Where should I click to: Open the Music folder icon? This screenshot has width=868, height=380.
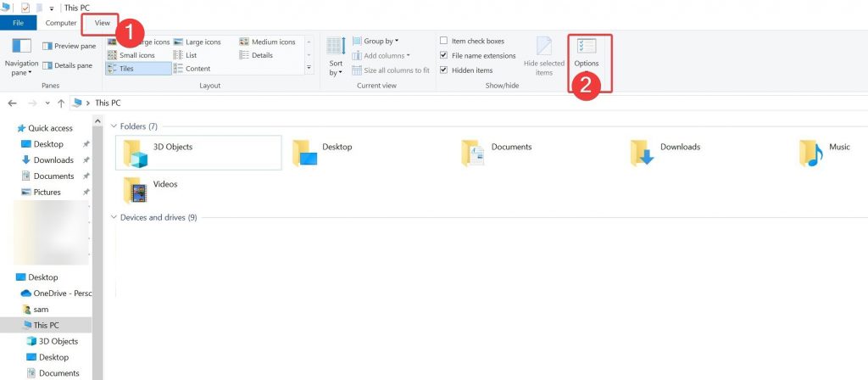pos(811,153)
